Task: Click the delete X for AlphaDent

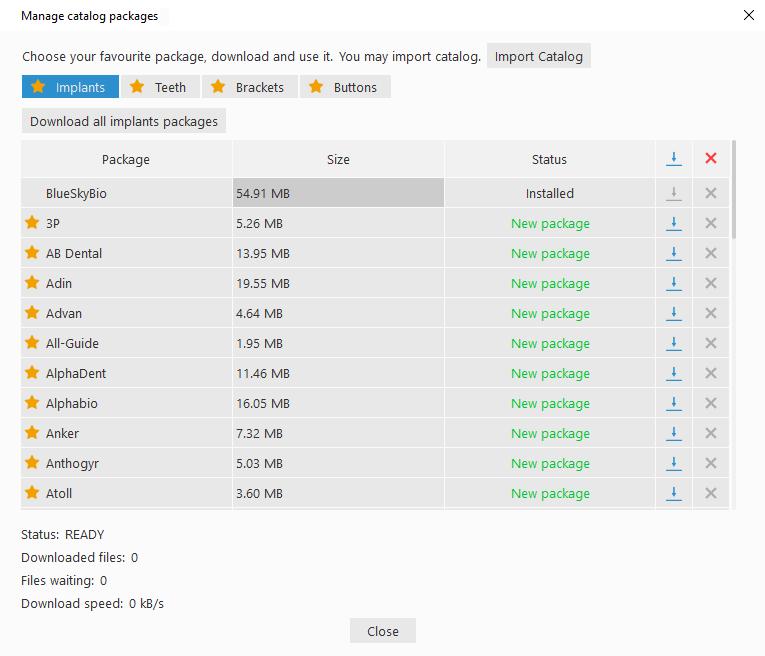Action: point(711,373)
